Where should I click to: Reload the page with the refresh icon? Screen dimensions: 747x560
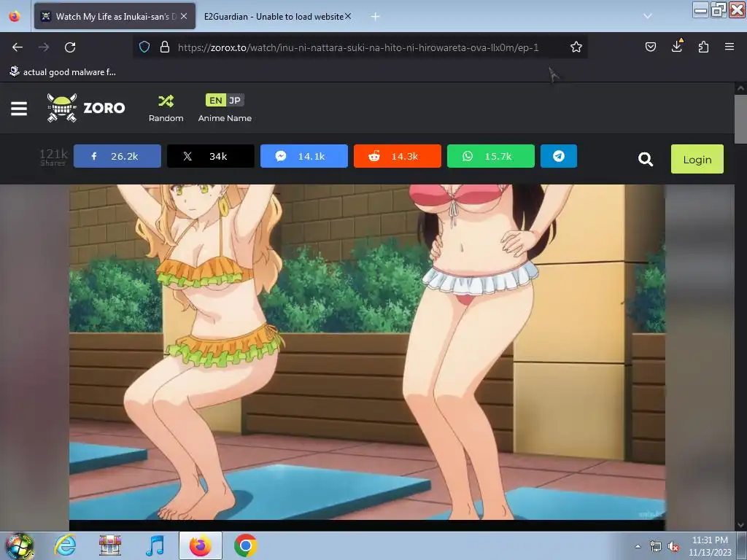tap(70, 47)
